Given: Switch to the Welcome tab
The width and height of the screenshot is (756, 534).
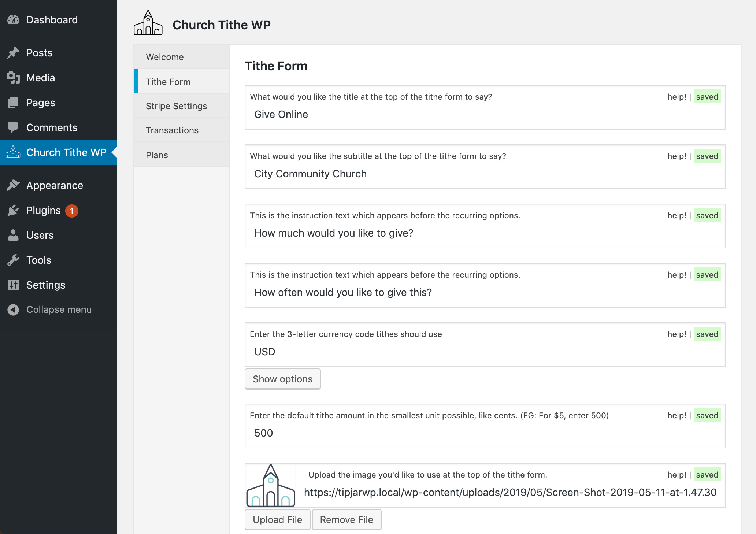Looking at the screenshot, I should click(x=182, y=57).
